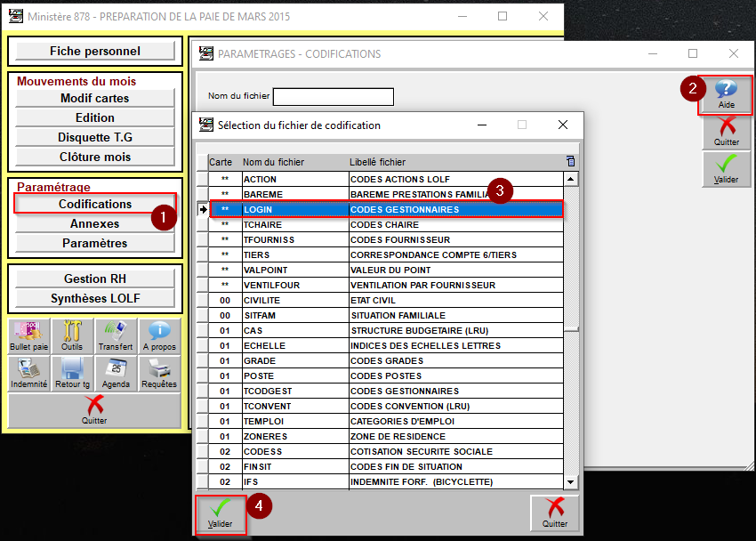Select the LOGIN codes gestionnaires row

point(386,210)
